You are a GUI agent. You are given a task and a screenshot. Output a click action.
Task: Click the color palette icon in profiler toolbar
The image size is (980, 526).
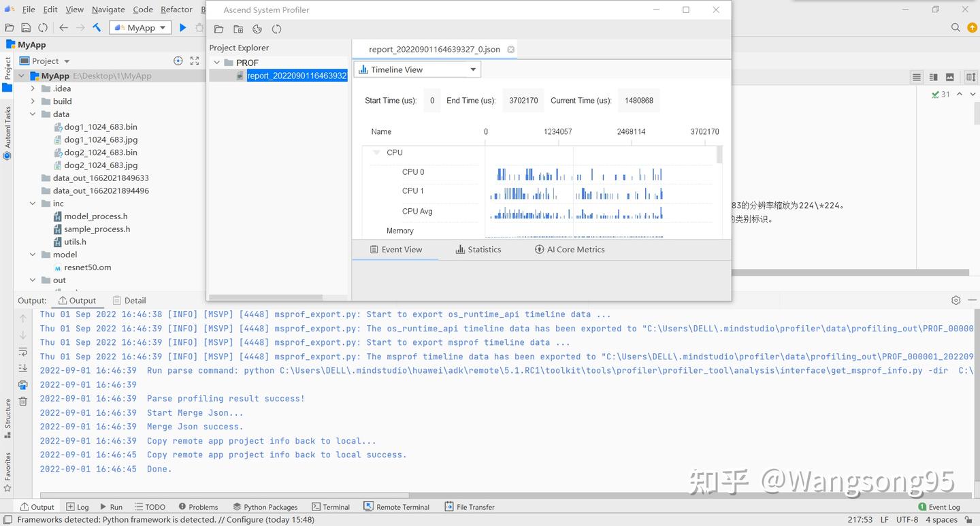257,29
